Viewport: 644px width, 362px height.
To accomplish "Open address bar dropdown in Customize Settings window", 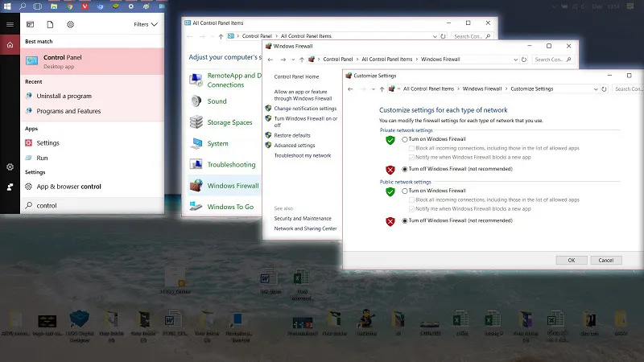I will [597, 88].
